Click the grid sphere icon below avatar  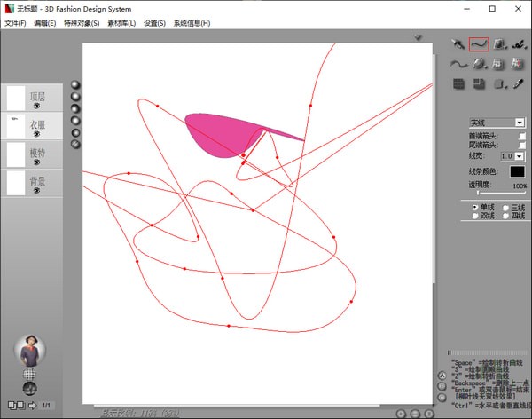30,375
